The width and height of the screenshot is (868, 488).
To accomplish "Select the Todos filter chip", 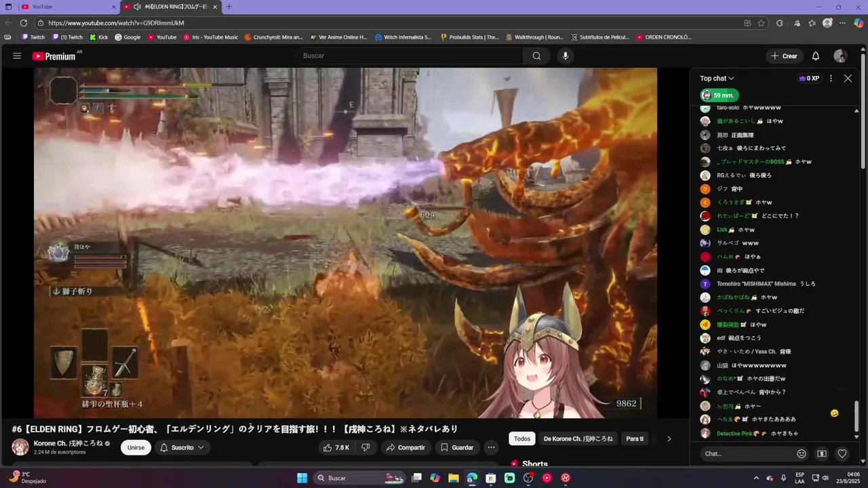I will [522, 439].
